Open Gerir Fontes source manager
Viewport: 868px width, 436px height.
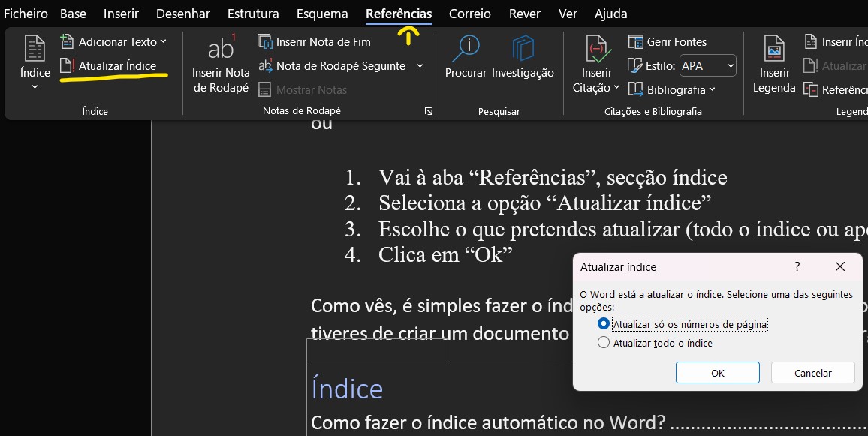coord(669,41)
